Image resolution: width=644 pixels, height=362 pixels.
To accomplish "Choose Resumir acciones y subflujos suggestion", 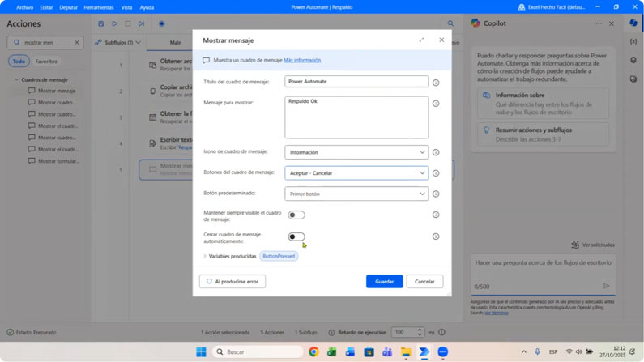I will point(543,134).
